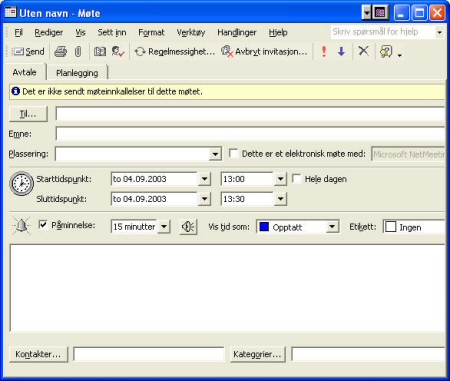Open the end time 13:30 dropdown
This screenshot has width=450, height=381.
coord(280,199)
